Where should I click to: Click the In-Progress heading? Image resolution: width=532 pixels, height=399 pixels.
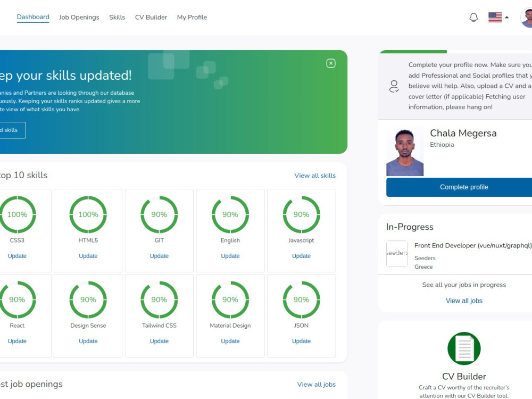(410, 227)
